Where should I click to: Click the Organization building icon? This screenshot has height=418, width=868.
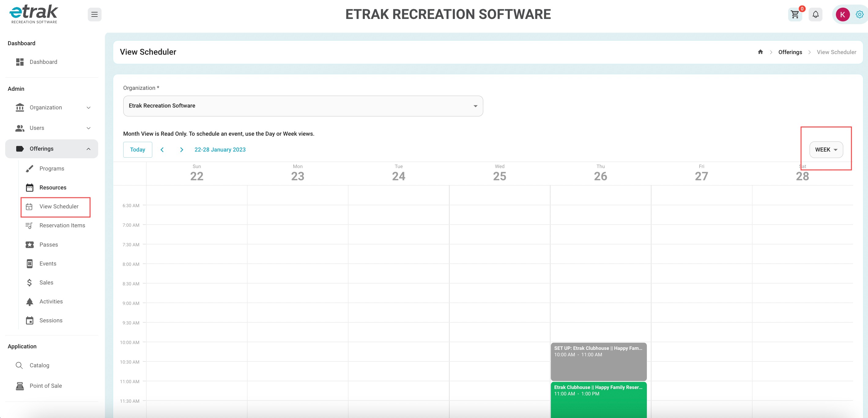click(20, 107)
